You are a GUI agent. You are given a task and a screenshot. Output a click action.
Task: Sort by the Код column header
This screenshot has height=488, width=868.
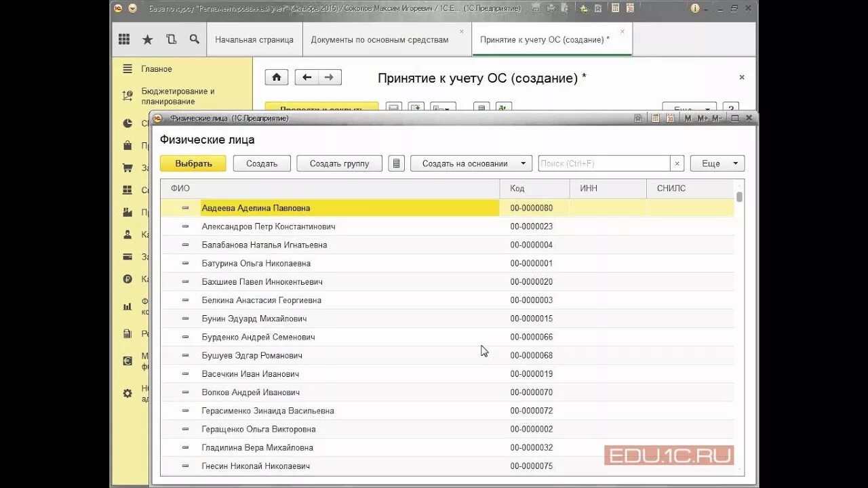coord(535,188)
